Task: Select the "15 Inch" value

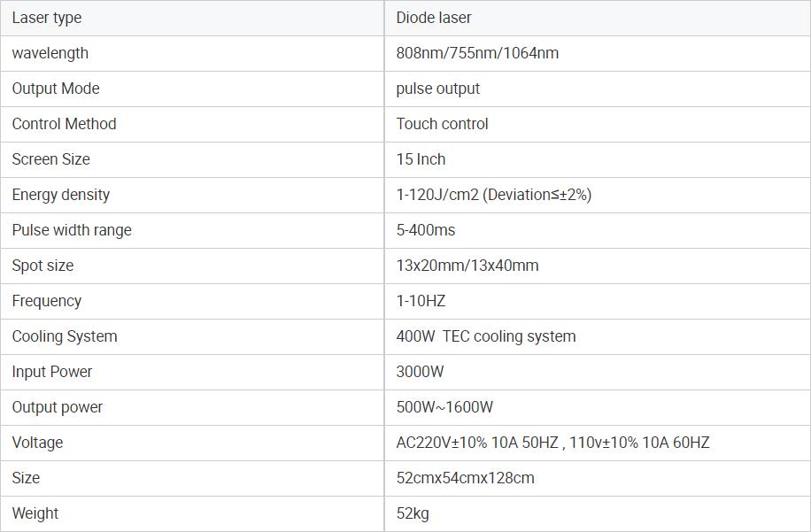Action: tap(421, 159)
